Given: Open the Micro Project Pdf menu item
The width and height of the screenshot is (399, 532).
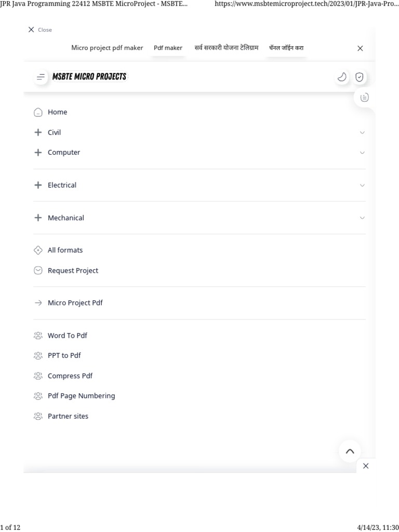Looking at the screenshot, I should 75,303.
